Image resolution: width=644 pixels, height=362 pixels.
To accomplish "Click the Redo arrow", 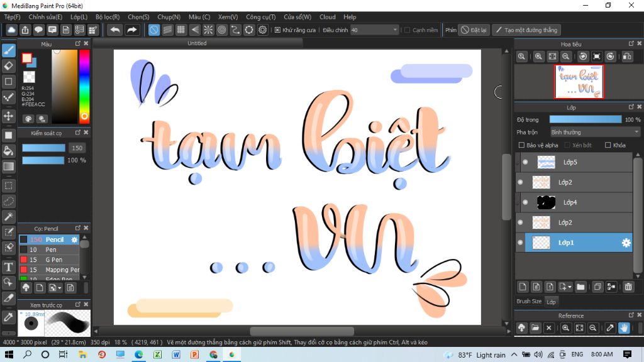I will 132,30.
